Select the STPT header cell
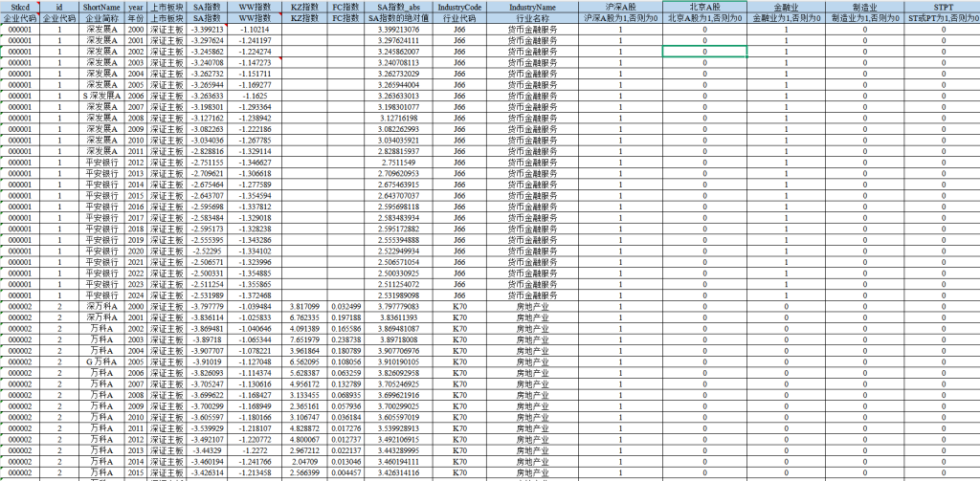 943,7
